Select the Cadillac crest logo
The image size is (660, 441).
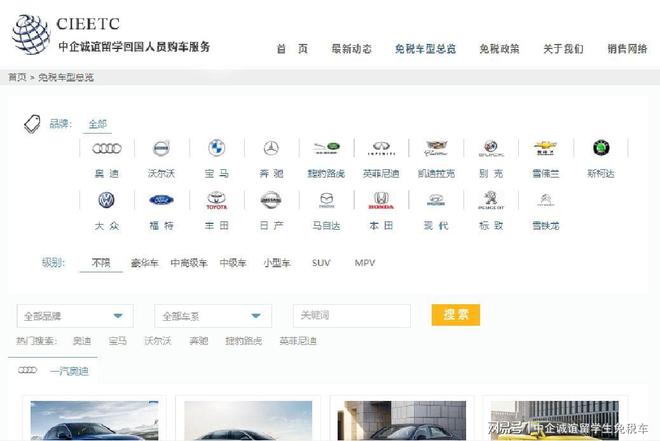(x=436, y=148)
